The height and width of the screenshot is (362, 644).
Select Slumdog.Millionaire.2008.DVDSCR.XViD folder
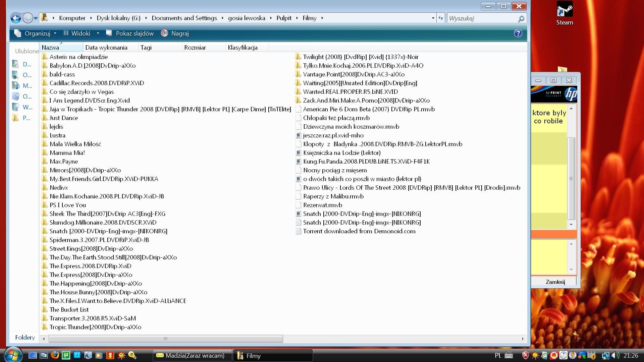pyautogui.click(x=99, y=223)
